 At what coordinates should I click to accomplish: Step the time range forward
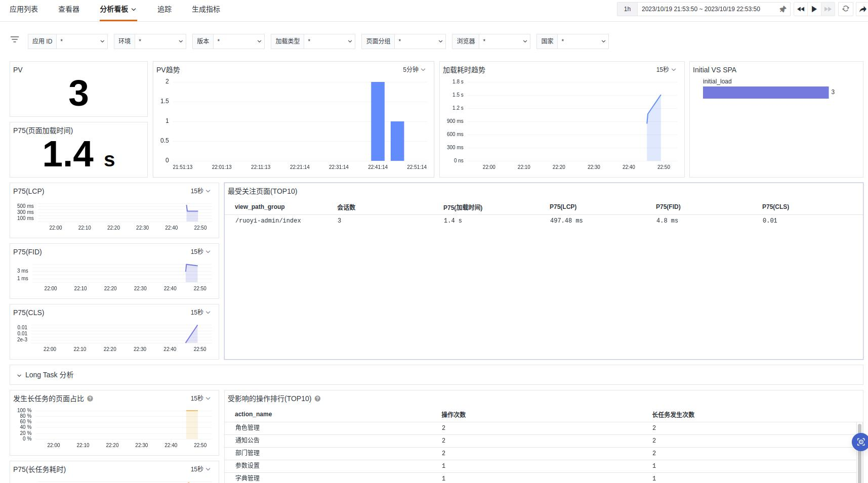pyautogui.click(x=828, y=9)
